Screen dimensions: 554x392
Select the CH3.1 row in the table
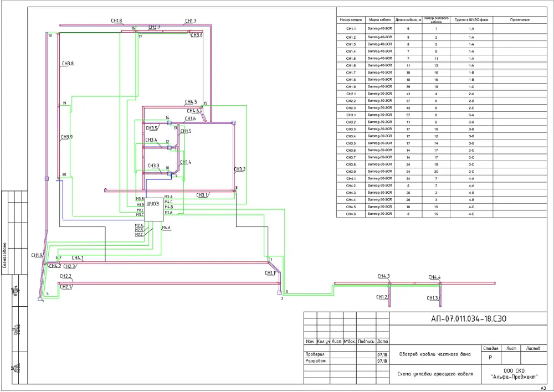click(442, 115)
